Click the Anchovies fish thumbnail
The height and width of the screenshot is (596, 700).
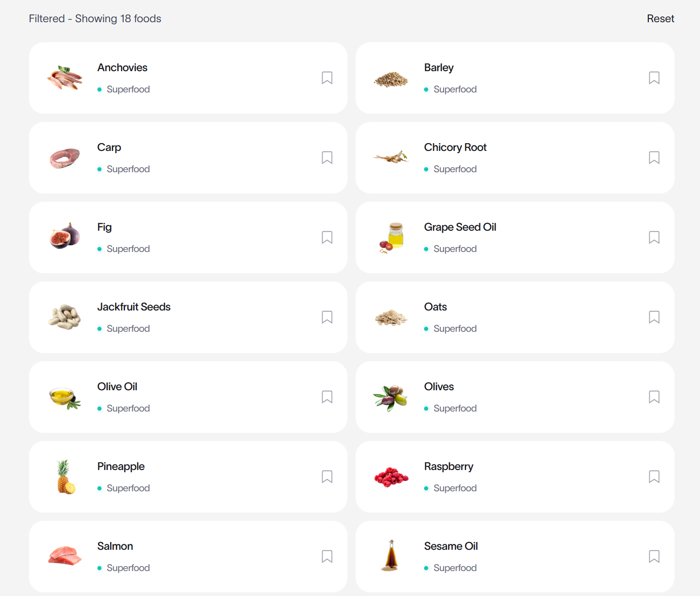pos(65,78)
